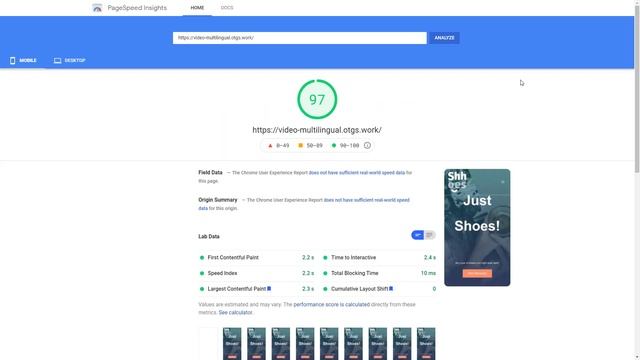Click the red triangle 0–49 legend icon
Image resolution: width=640 pixels, height=360 pixels.
click(270, 145)
